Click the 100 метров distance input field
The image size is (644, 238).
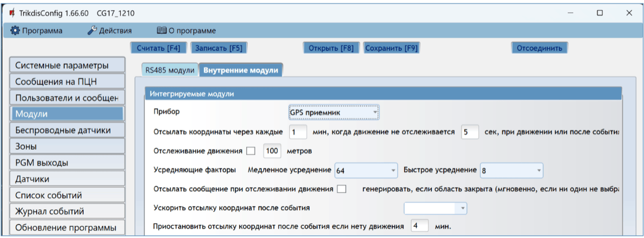tap(272, 151)
